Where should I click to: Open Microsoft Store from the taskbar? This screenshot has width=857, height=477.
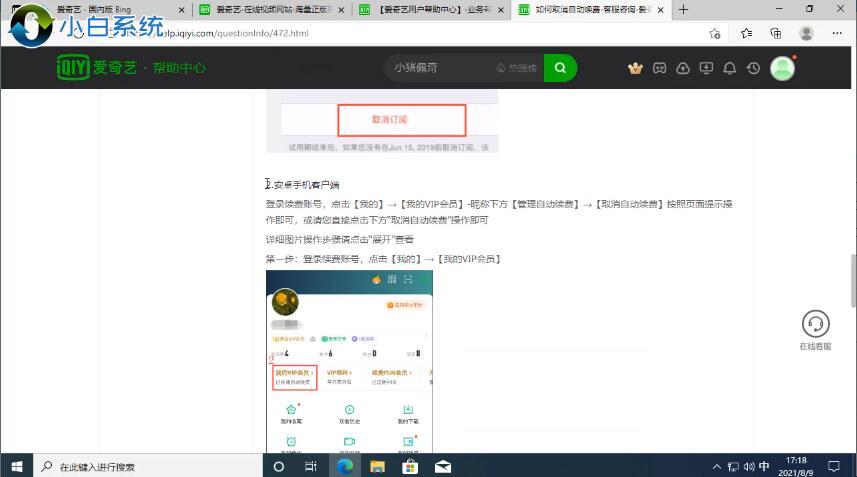[x=410, y=467]
